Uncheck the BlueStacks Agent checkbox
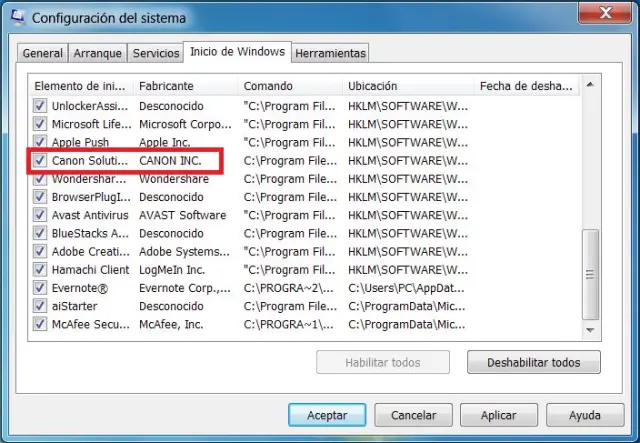Screen dimensions: 640x443 (40, 233)
